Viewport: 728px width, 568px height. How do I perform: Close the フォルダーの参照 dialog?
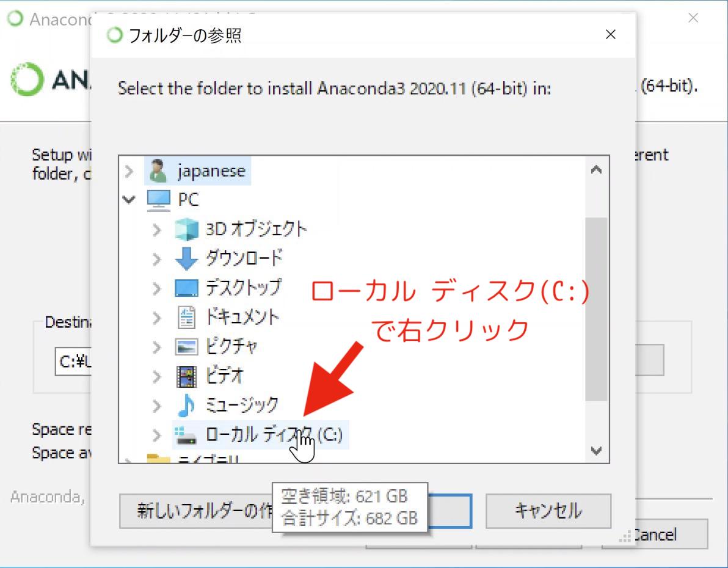tap(610, 35)
